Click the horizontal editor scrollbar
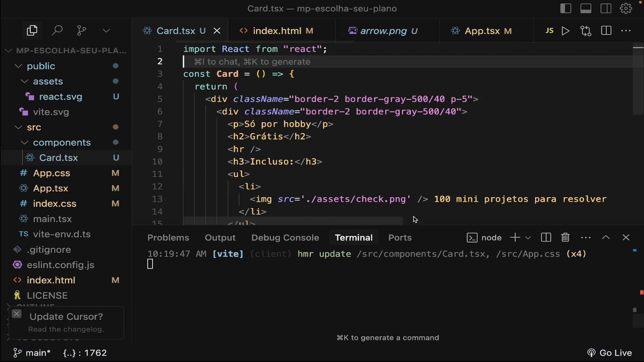Screen dimensions: 644x362 pyautogui.click(x=293, y=221)
